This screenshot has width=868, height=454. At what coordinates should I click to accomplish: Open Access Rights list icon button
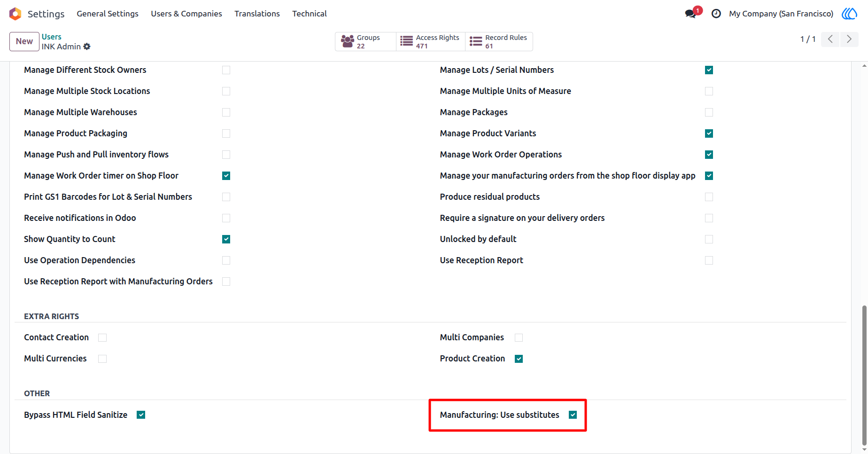(x=431, y=41)
